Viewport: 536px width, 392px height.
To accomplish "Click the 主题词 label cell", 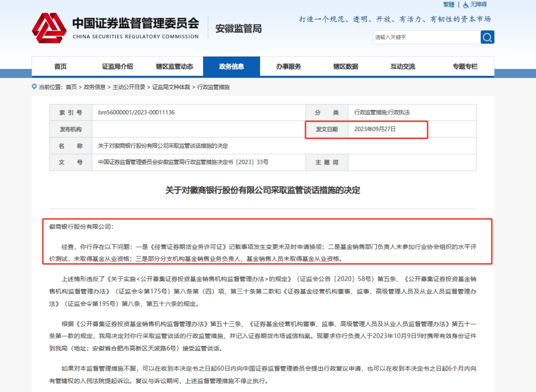I will (327, 162).
